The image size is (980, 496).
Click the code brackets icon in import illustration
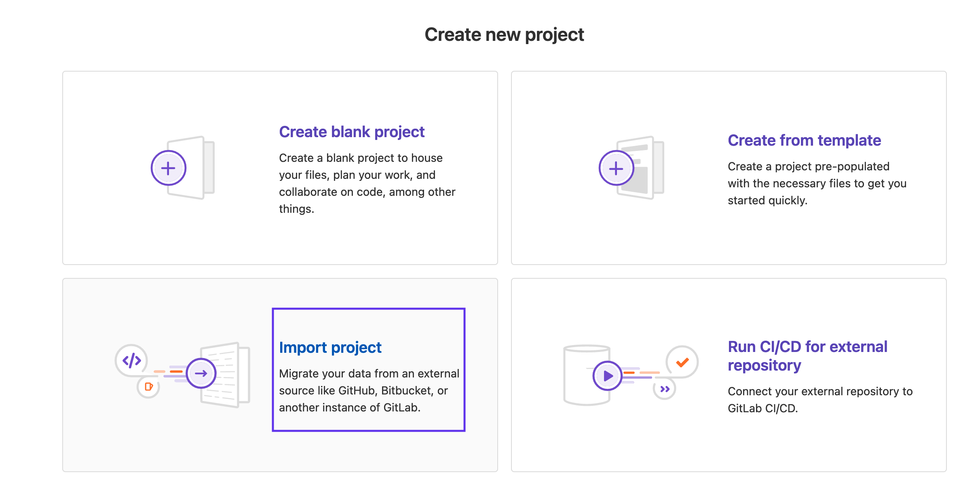131,360
